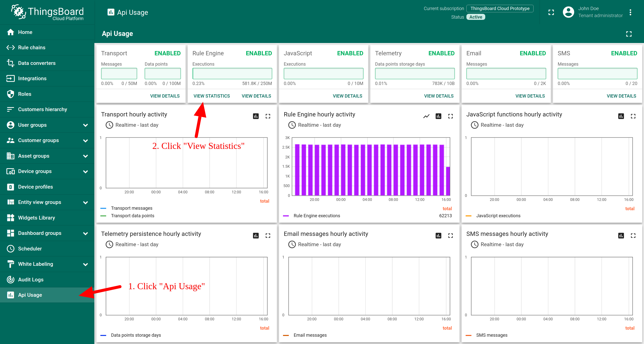Click the Device profiles icon

[x=11, y=187]
